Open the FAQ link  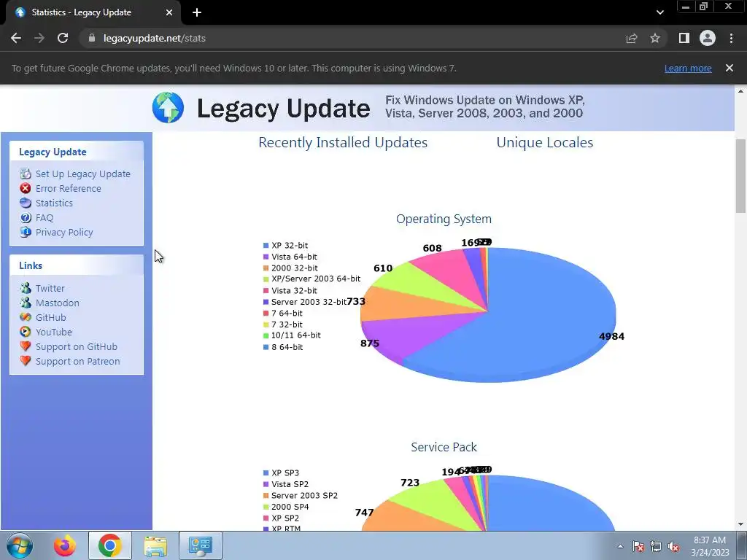click(x=44, y=217)
